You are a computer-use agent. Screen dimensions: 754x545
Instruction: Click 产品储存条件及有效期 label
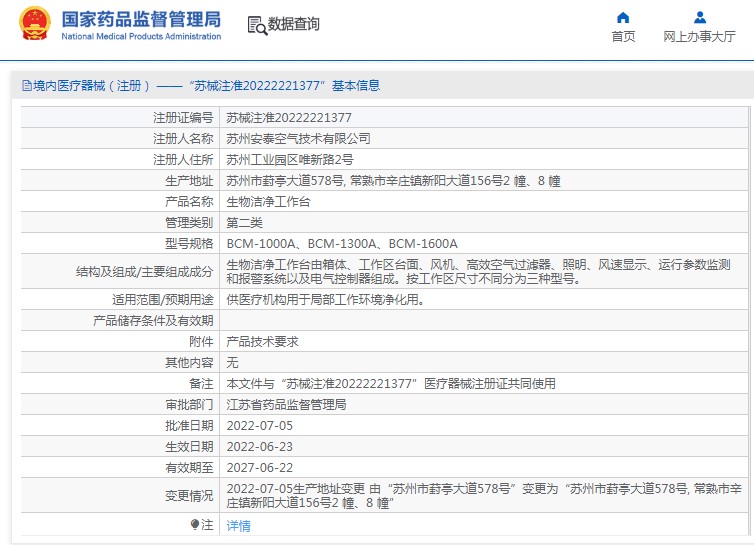153,321
